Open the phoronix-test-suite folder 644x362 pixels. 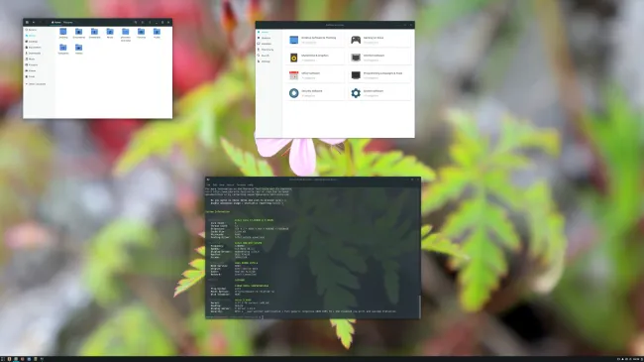[126, 32]
